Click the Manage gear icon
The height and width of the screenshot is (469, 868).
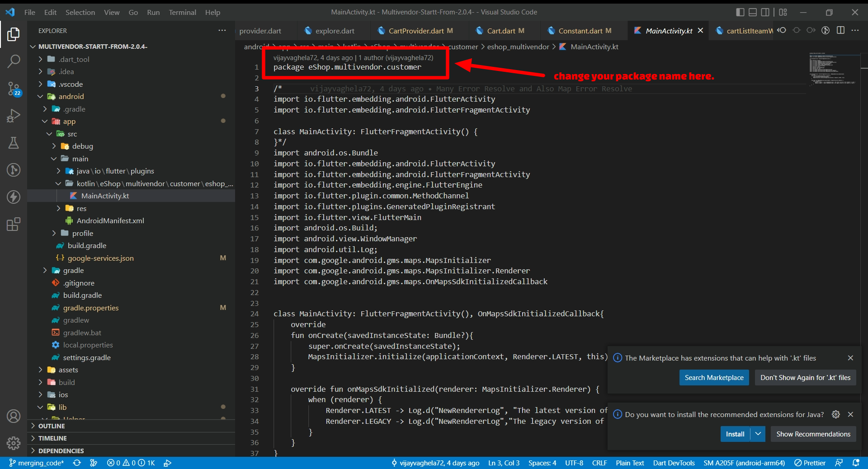[14, 443]
